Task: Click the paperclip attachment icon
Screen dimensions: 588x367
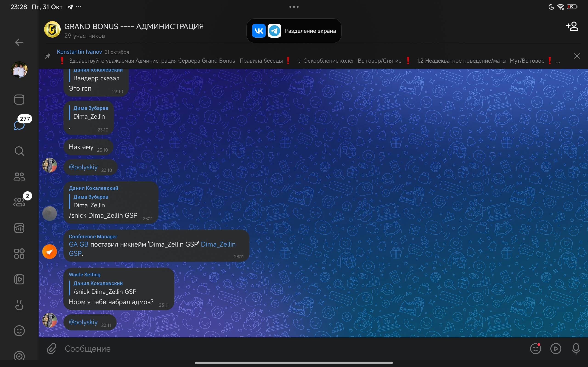Action: 51,349
